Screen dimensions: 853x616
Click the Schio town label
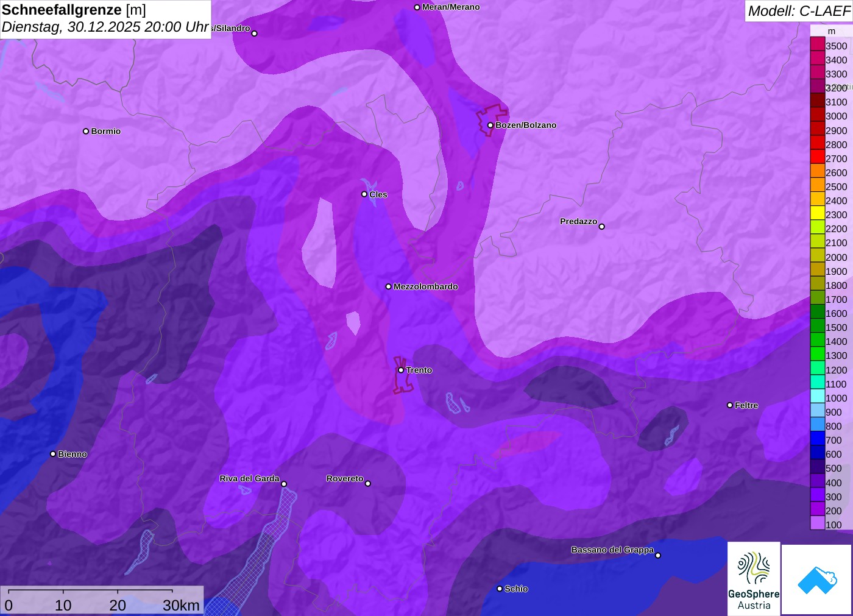point(516,589)
